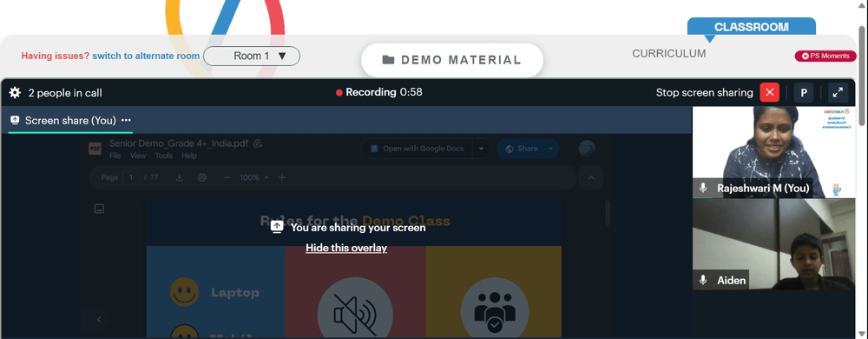Open the Tools menu in PDF viewer
The height and width of the screenshot is (339, 868).
tap(164, 156)
